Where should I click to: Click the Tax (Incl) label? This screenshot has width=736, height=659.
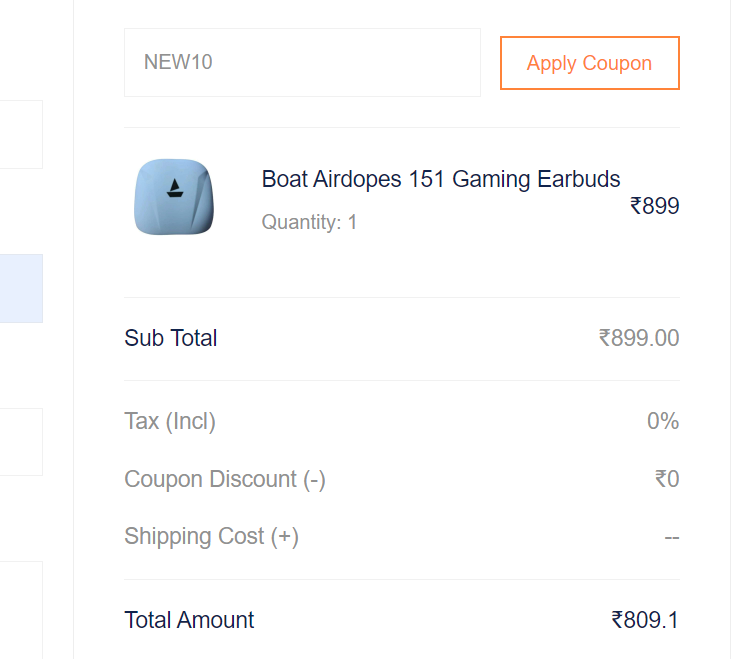point(170,421)
